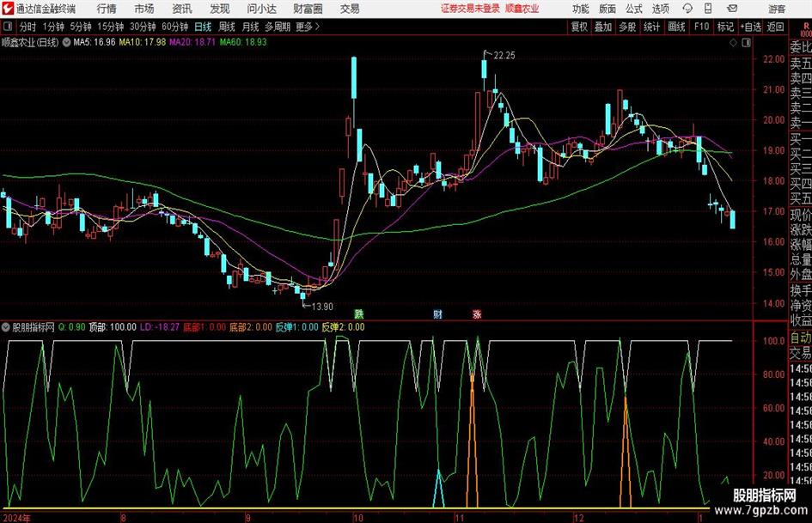Switch to 60分钟 chart period
The height and width of the screenshot is (523, 812).
(175, 27)
